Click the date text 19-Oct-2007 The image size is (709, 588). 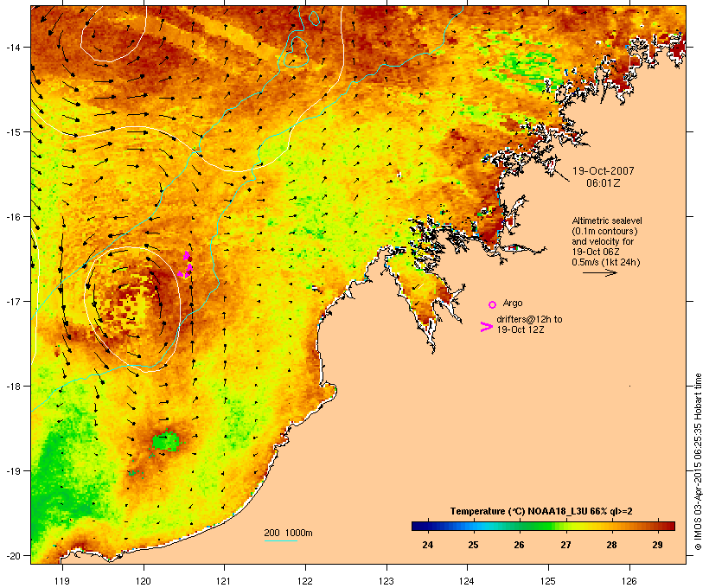coord(604,171)
